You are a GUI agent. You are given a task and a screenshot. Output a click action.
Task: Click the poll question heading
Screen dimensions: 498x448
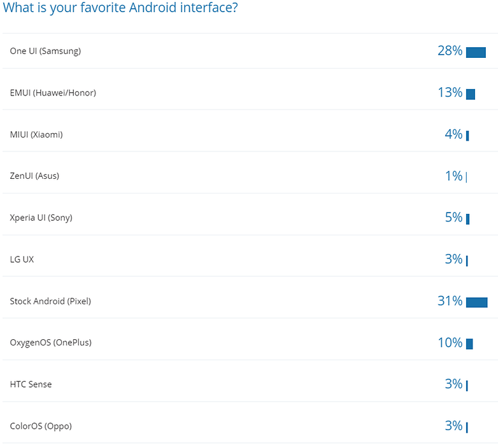[x=122, y=9]
